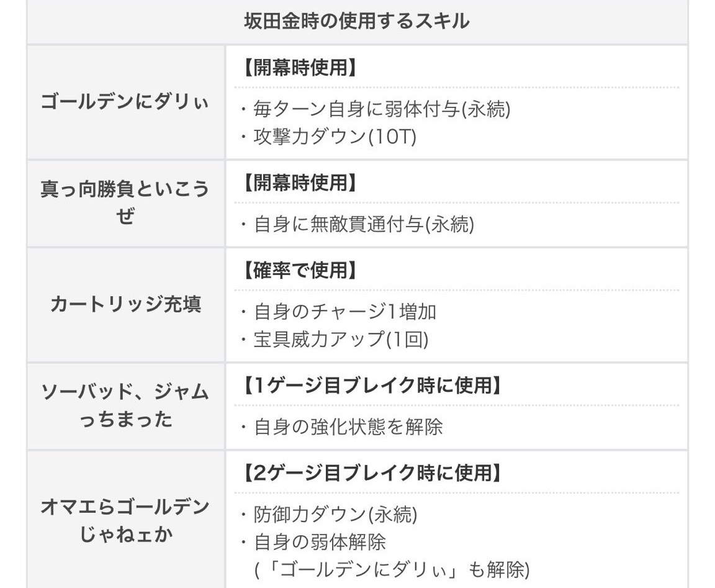Click 【開幕時使用】 in the 真っ向勝負といこうぜ row
This screenshot has width=715, height=588.
[300, 183]
